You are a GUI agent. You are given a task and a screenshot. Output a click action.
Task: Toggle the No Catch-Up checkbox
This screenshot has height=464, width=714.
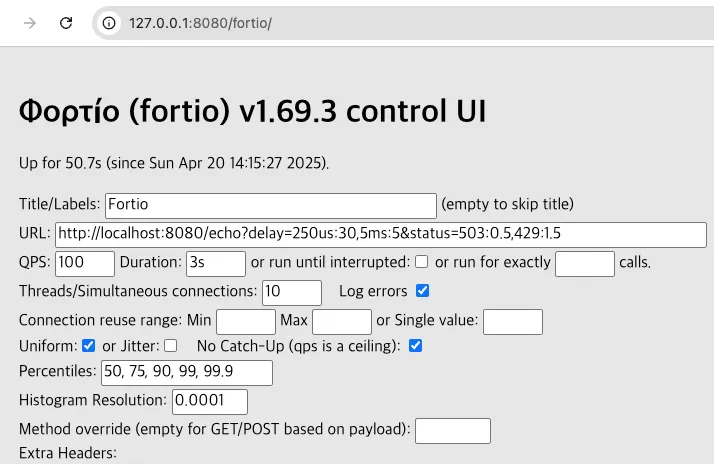click(x=415, y=346)
